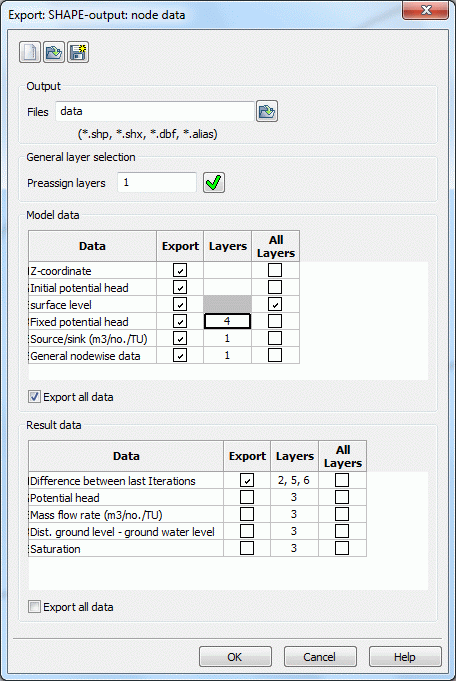This screenshot has width=456, height=681.
Task: Click the Cancel button
Action: point(320,657)
